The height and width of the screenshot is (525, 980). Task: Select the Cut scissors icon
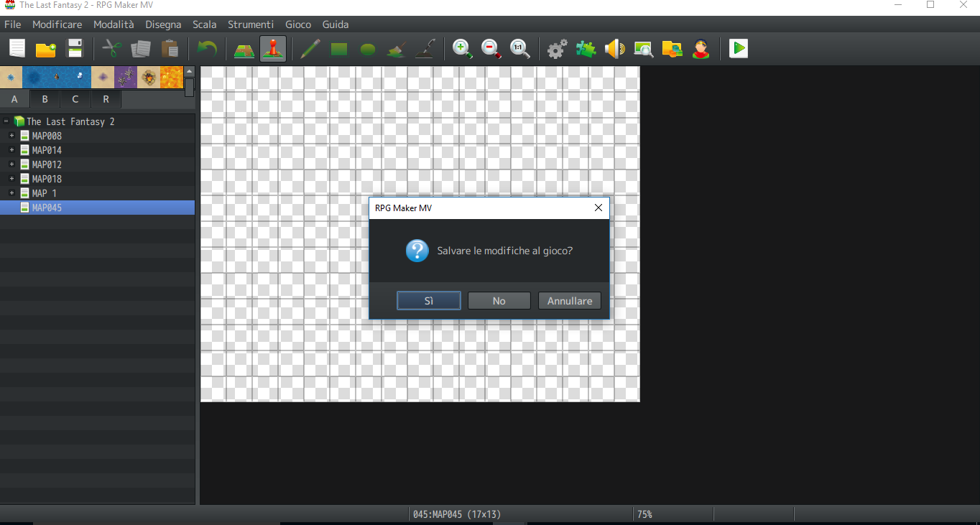click(111, 49)
